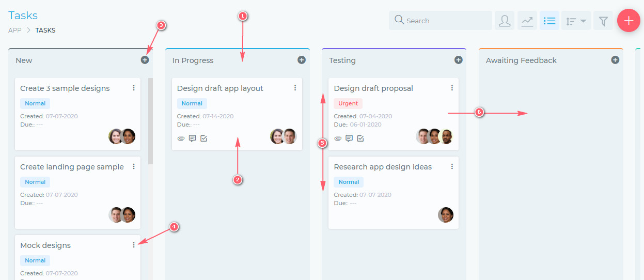Add a task in the In Progress column
This screenshot has height=280, width=644.
pos(302,60)
